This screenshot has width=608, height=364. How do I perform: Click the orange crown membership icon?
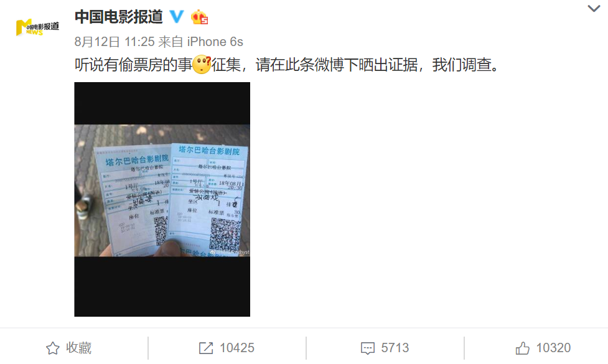coord(199,17)
